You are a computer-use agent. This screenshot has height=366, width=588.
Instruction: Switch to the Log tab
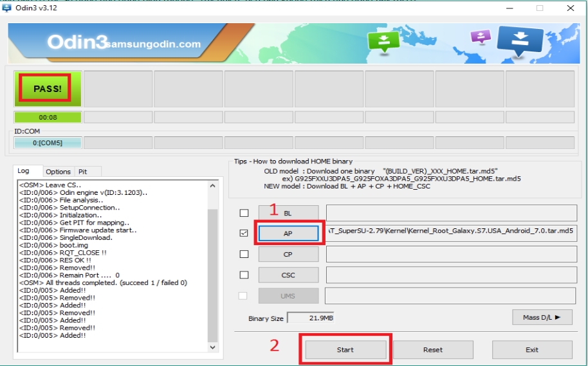(x=23, y=171)
